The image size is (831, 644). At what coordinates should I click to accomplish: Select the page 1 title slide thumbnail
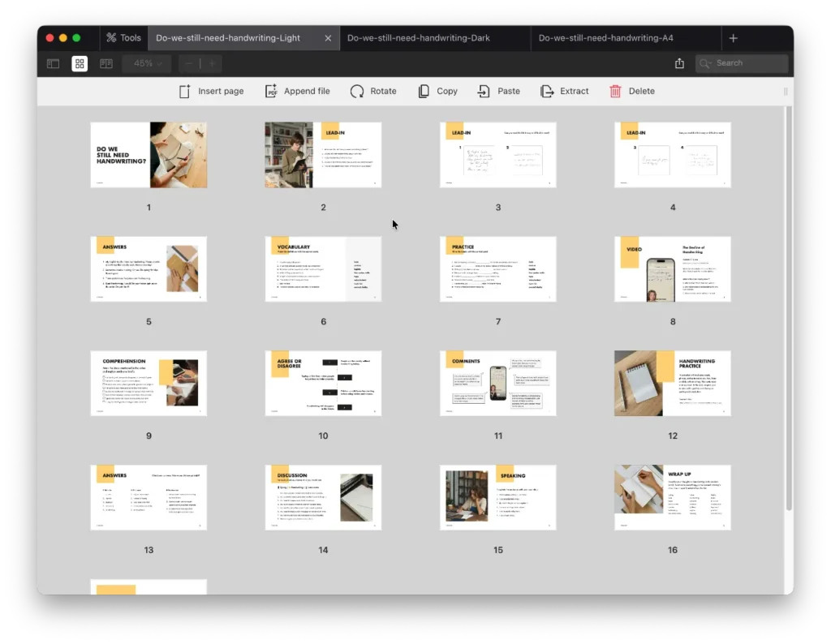(x=149, y=155)
